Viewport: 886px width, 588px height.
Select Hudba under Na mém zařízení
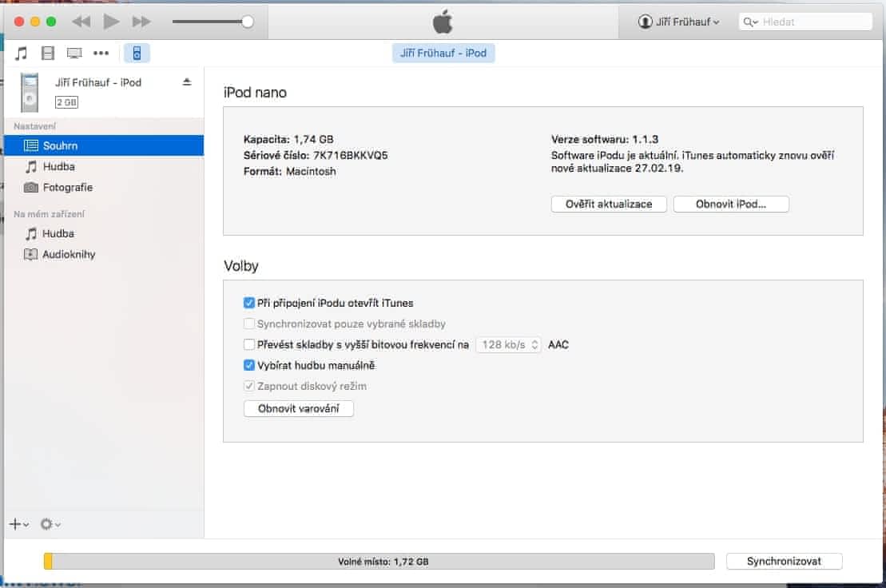(104, 233)
